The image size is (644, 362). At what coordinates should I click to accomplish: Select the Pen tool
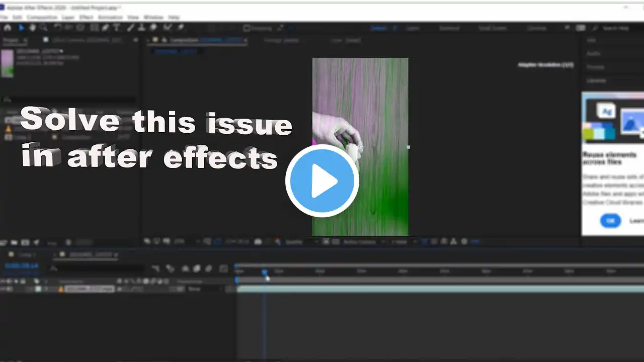106,28
